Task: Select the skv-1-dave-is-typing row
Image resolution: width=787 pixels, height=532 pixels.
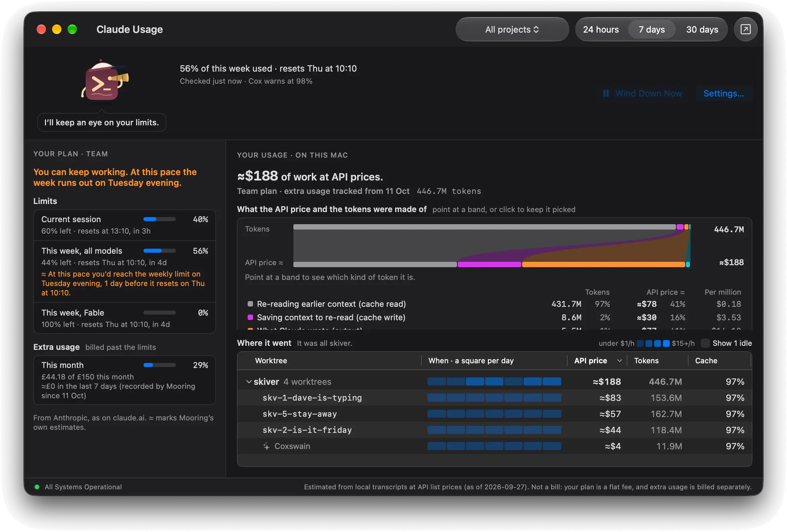Action: tap(494, 398)
